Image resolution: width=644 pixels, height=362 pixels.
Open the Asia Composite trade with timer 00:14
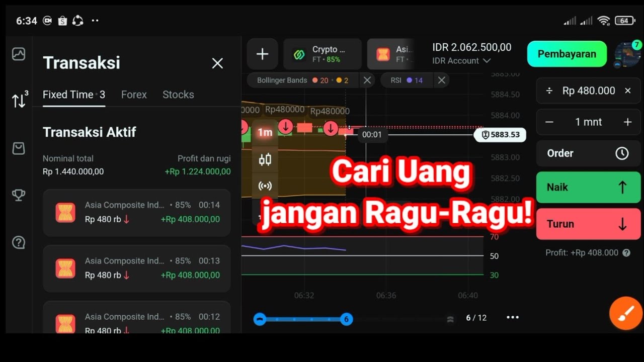pos(137,213)
